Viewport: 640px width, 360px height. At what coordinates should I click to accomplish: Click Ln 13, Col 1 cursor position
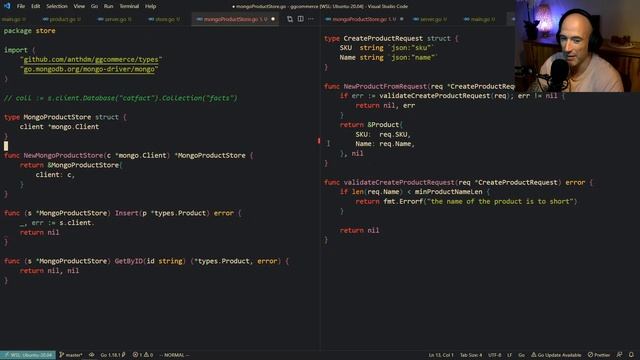[441, 355]
